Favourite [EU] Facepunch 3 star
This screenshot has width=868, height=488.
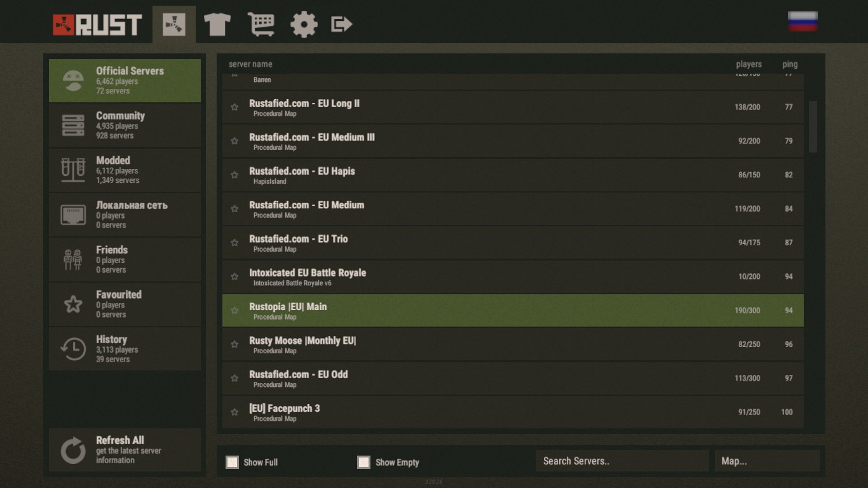pos(234,412)
